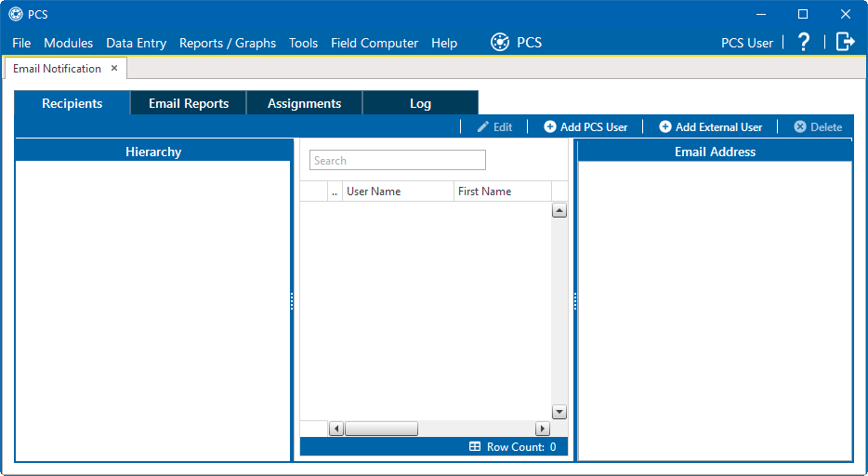Click the logout icon in header
This screenshot has width=868, height=476.
845,42
